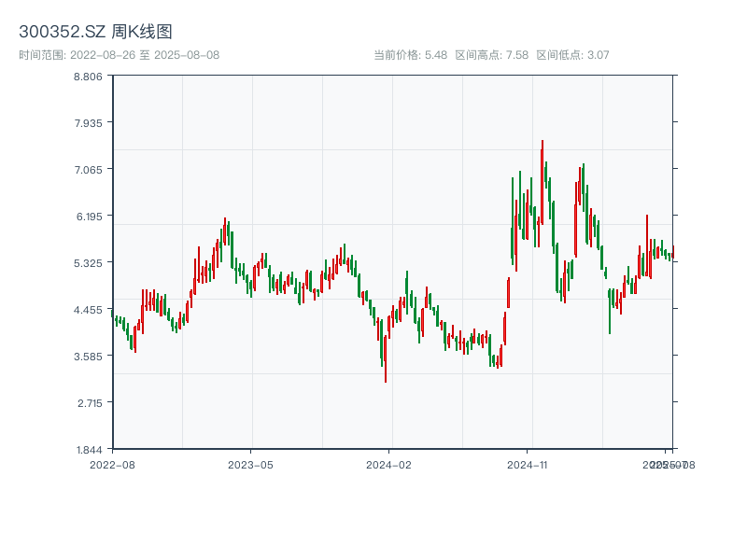Viewport: 747px width, 560px height.
Task: Click the 2023-05 x-axis date label
Action: coord(250,464)
